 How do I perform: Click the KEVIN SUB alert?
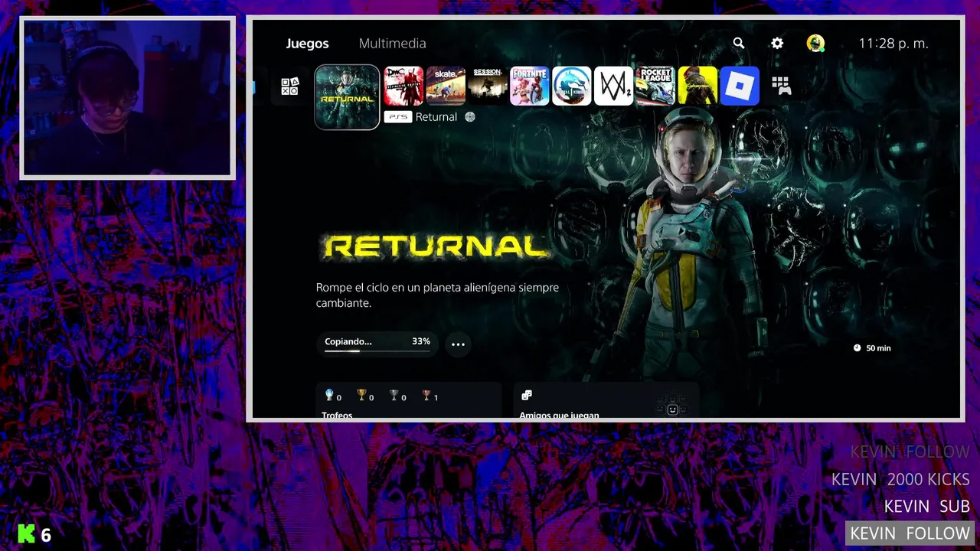pos(927,507)
